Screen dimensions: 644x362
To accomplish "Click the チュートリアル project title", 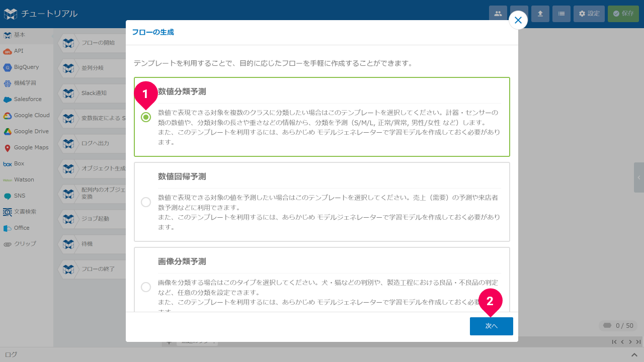I will click(49, 14).
